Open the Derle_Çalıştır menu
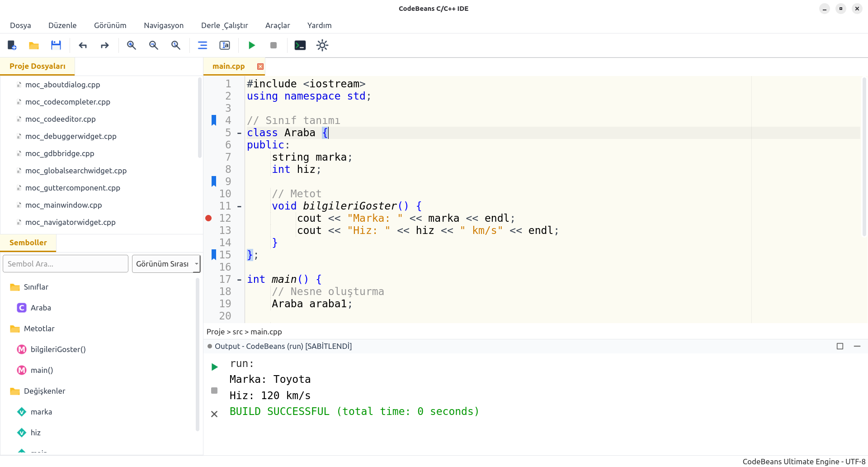The image size is (868, 467). coord(224,25)
